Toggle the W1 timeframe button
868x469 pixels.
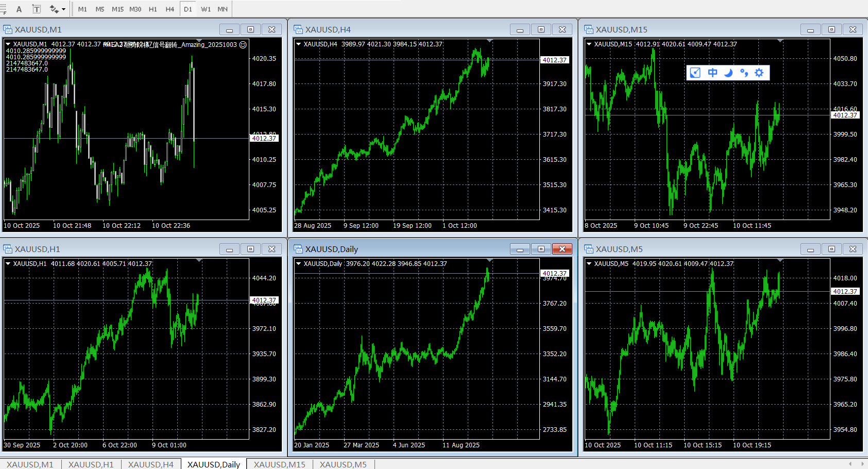206,9
